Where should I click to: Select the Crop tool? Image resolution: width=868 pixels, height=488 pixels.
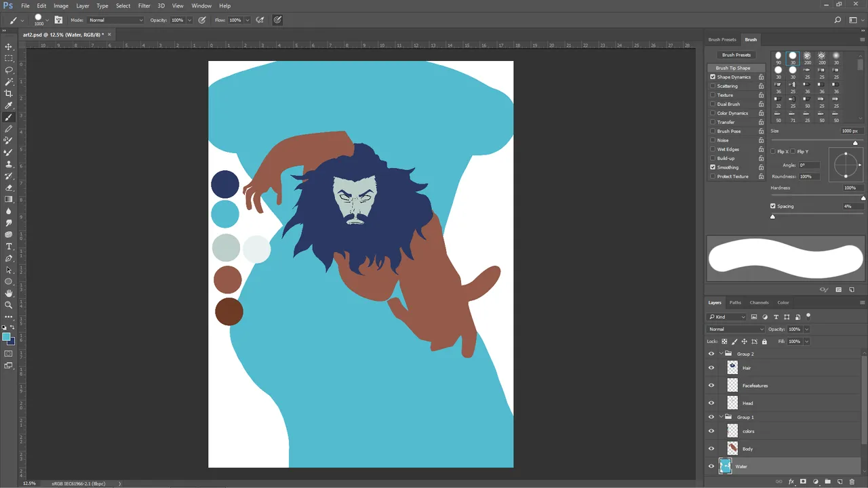point(9,94)
